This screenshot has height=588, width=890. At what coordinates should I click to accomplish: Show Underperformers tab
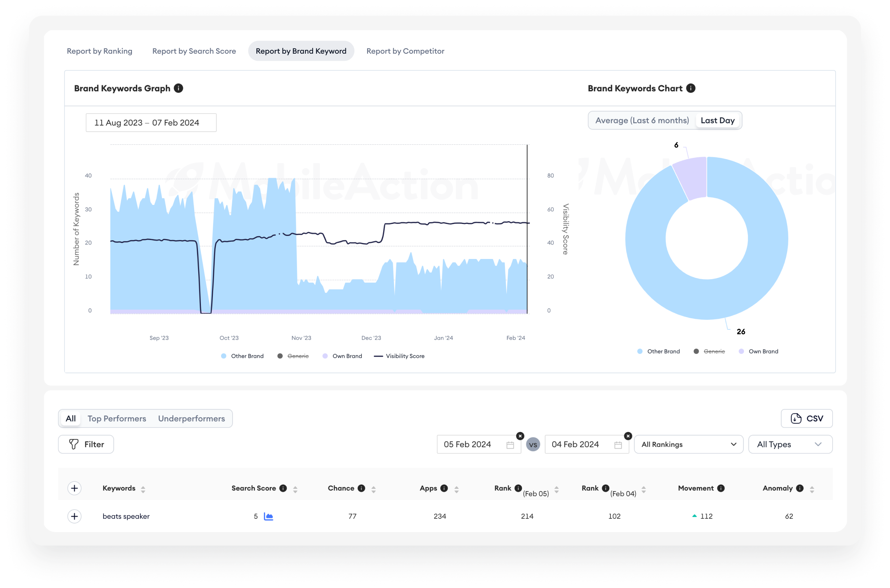pyautogui.click(x=192, y=419)
